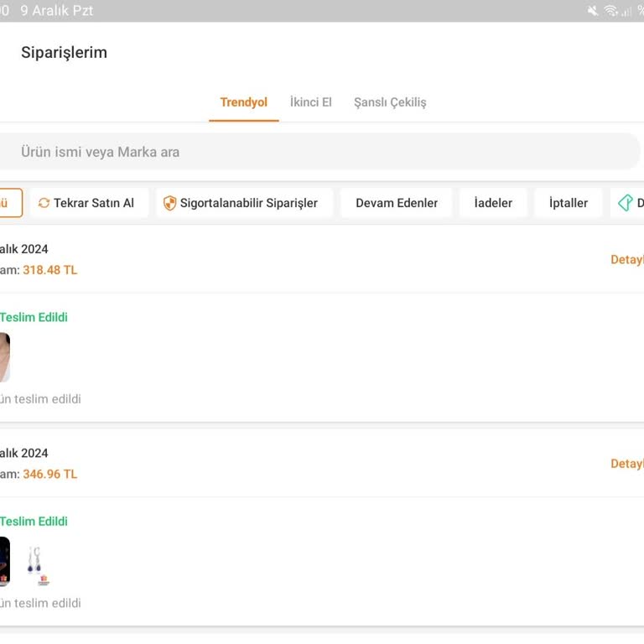
Task: Click the Tekrar Satın Al refresh icon
Action: (x=44, y=203)
